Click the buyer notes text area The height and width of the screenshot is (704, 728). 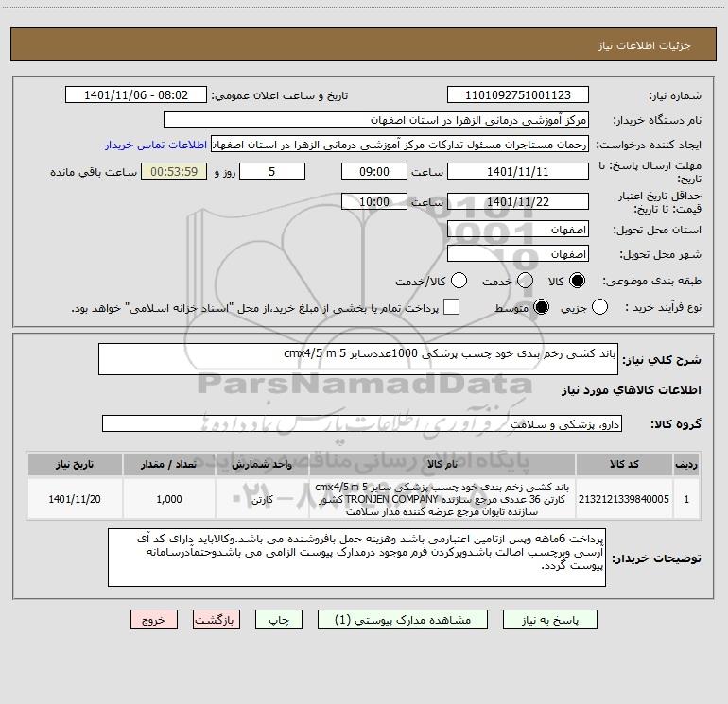tap(356, 558)
